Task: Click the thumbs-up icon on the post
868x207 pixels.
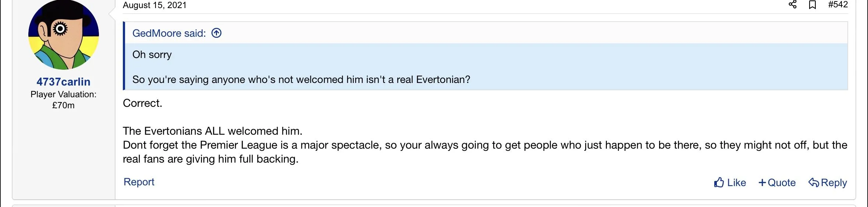Action: tap(719, 182)
